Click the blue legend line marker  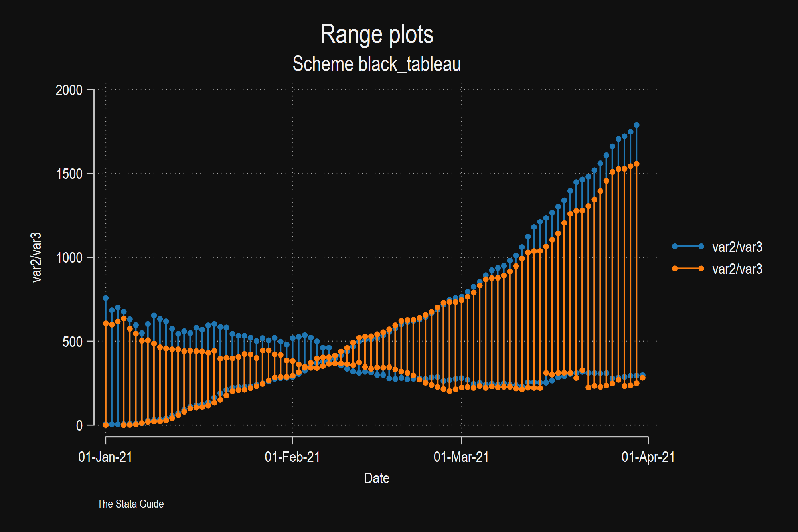tap(687, 246)
